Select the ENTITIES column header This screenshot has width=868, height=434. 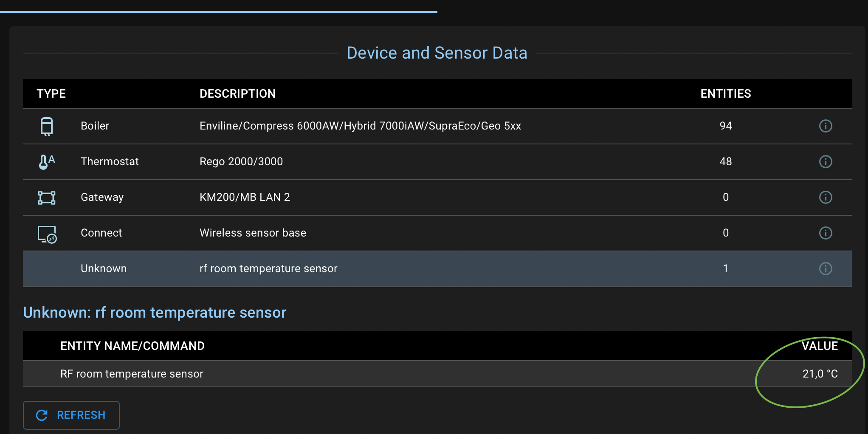(x=725, y=93)
